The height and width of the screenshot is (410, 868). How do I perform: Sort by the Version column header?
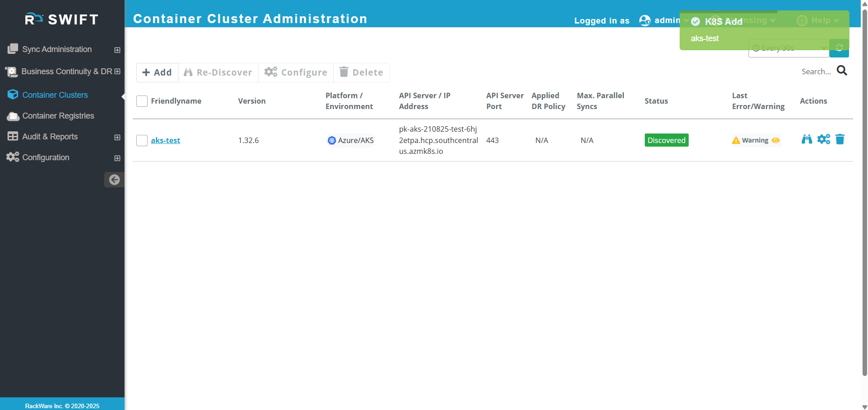coord(252,101)
